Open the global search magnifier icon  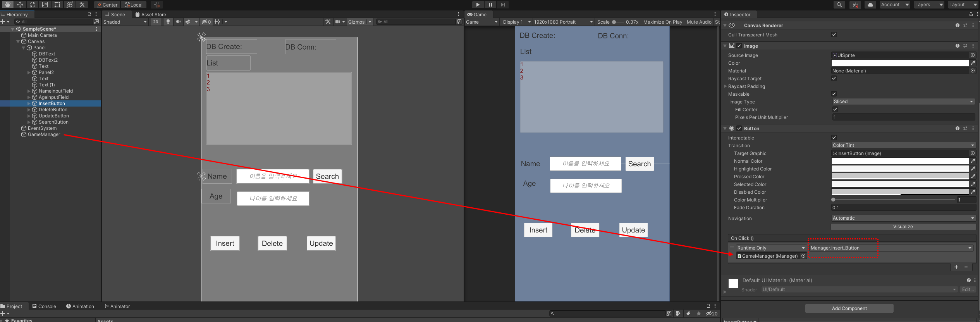(839, 5)
